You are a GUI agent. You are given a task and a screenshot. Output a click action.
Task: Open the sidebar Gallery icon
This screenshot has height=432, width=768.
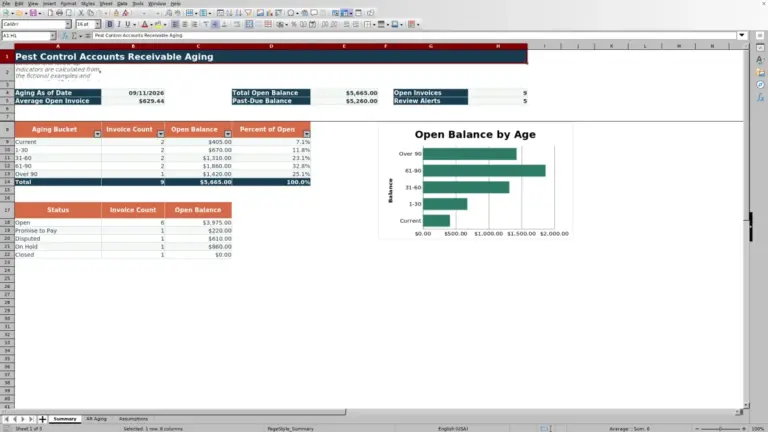tap(760, 72)
